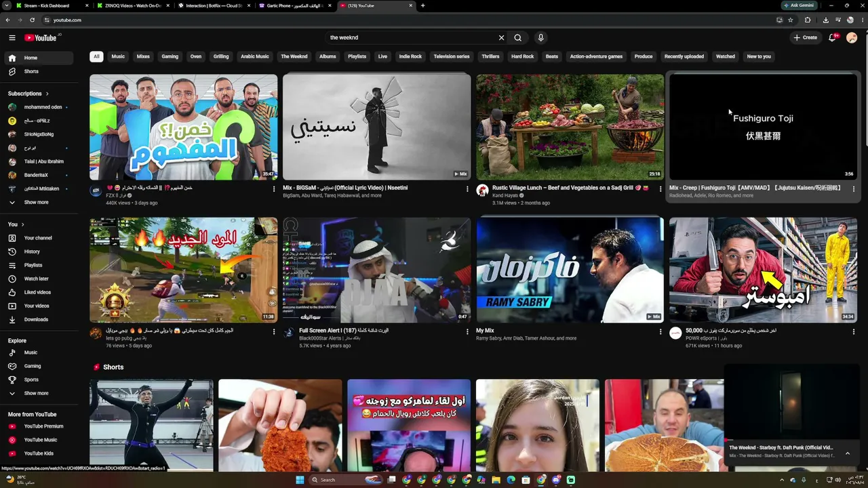Viewport: 868px width, 488px height.
Task: Open the Subscriptions section heading
Action: [28, 94]
